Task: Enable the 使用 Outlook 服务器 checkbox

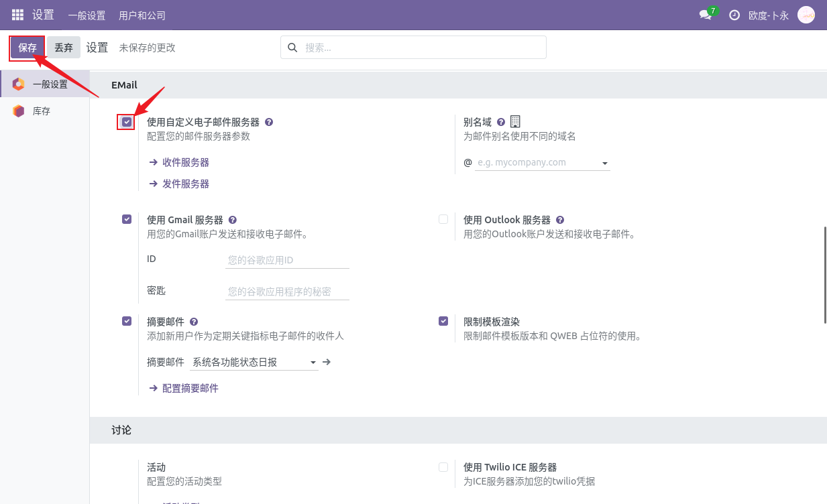Action: (x=443, y=219)
